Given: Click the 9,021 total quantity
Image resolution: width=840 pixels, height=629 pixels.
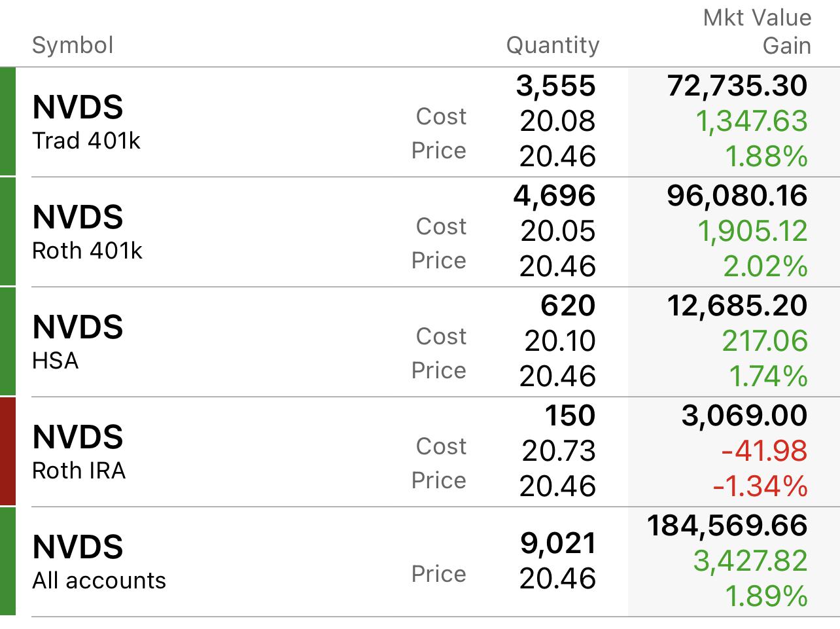Looking at the screenshot, I should coord(558,543).
